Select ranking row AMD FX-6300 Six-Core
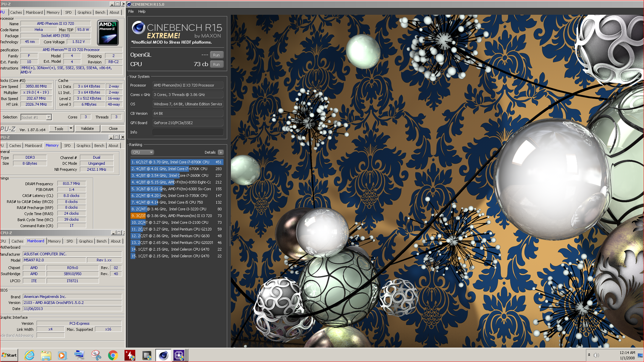Viewport: 644px width, 362px height. 177,189
